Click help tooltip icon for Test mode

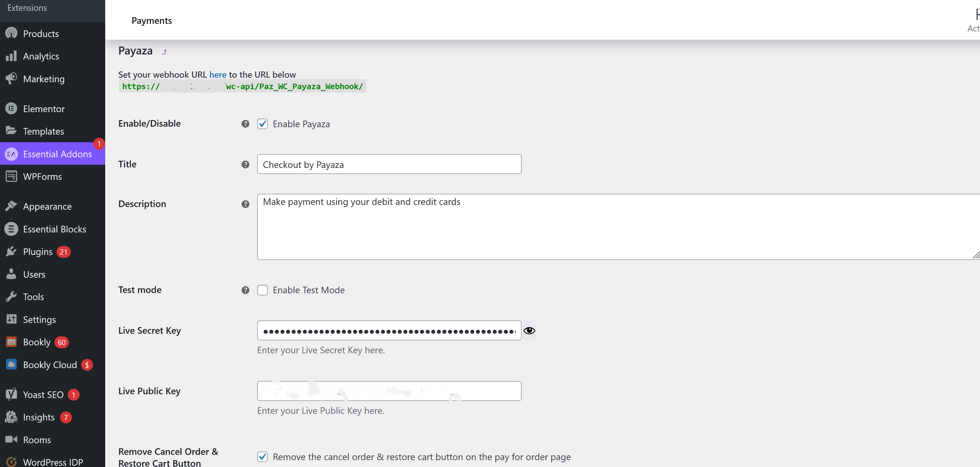[245, 290]
